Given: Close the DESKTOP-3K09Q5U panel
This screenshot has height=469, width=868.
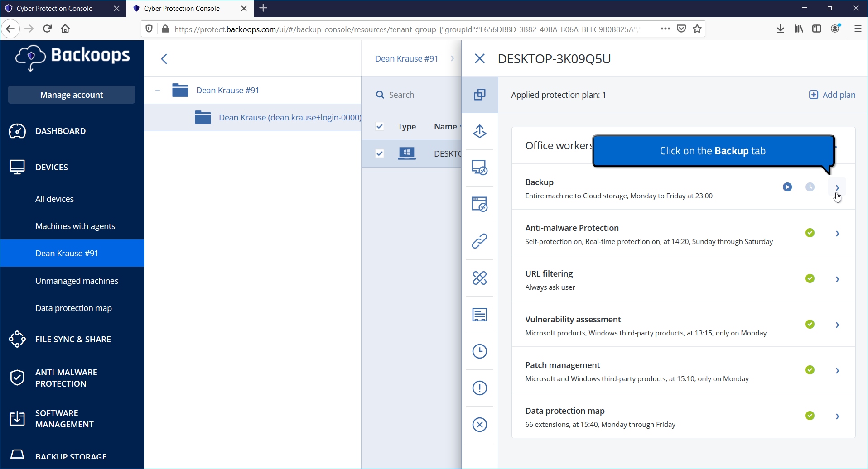Looking at the screenshot, I should pos(480,58).
